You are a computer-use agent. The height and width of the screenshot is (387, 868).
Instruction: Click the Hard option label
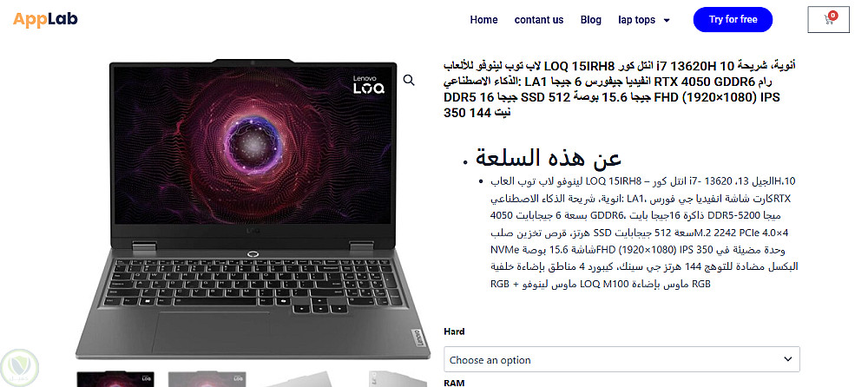coord(454,331)
